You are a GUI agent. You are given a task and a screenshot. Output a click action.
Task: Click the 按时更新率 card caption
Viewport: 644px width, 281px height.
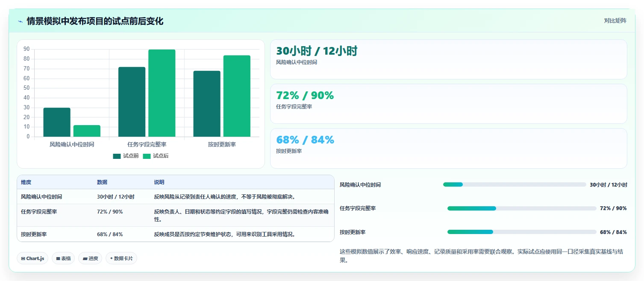point(289,151)
